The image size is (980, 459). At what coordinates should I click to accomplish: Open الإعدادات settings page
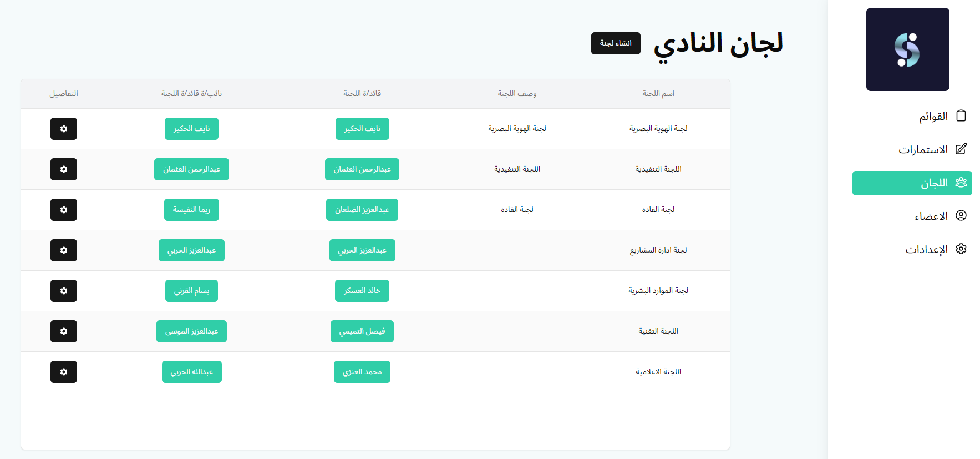[912, 250]
